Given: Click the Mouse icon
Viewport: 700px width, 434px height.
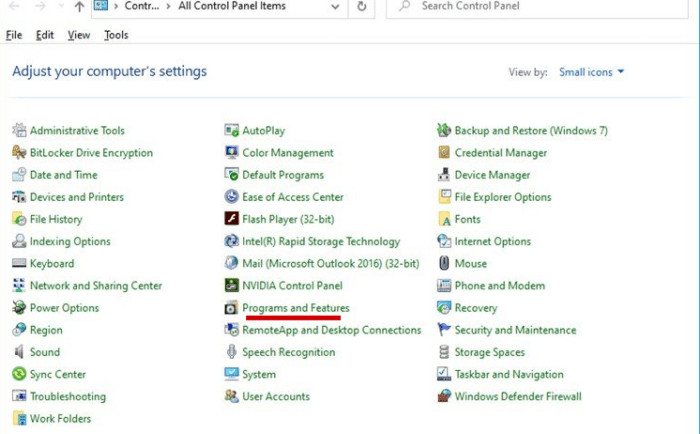Looking at the screenshot, I should (x=444, y=263).
